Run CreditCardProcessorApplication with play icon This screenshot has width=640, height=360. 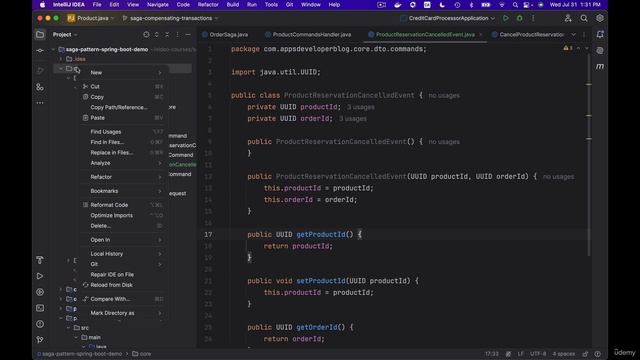click(506, 18)
